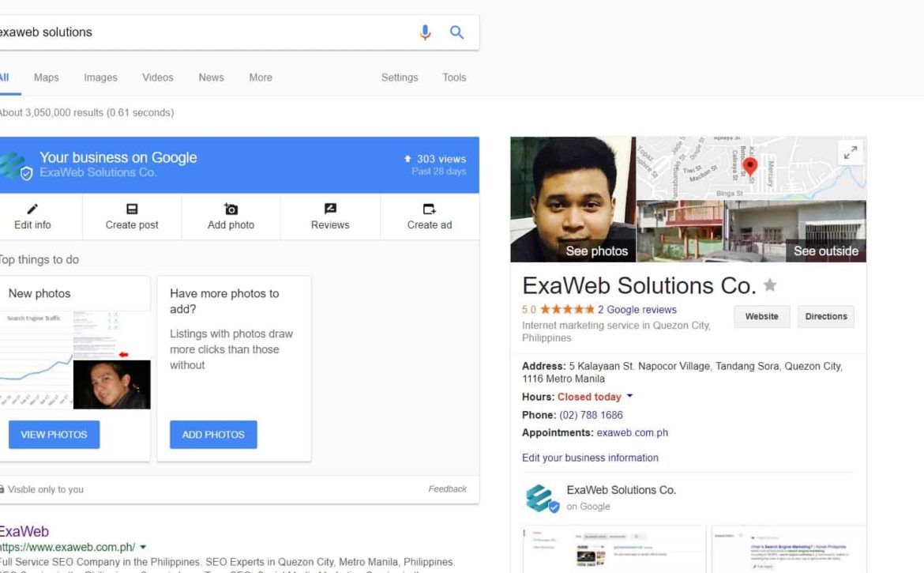Click the ExaWeb logo next to 'on Google'
Viewport: 924px width, 573px height.
point(541,498)
